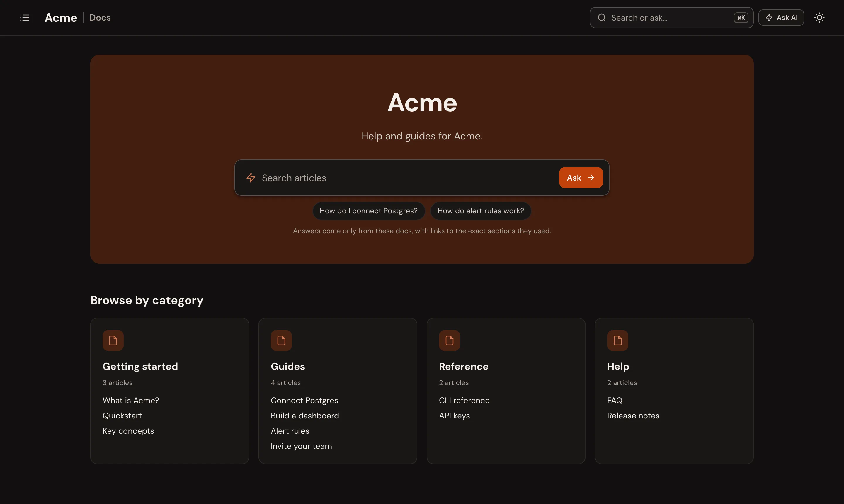The width and height of the screenshot is (844, 504).
Task: Click the Ask AI button
Action: [781, 18]
